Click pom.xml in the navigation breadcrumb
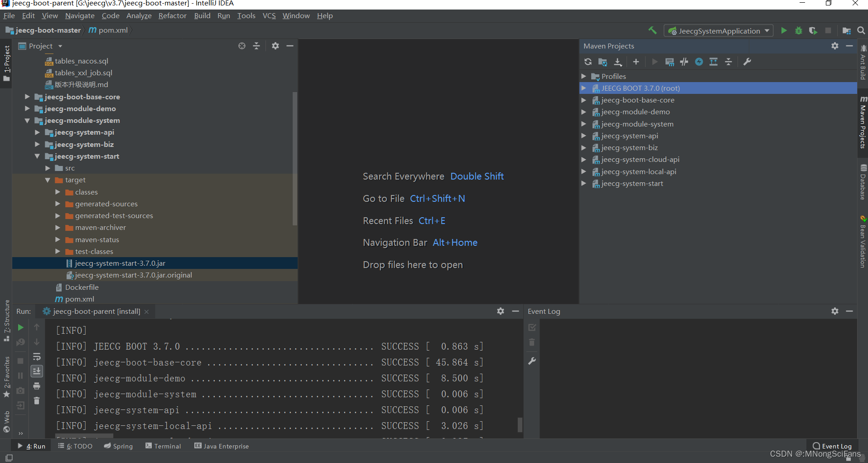The width and height of the screenshot is (868, 463). 109,30
